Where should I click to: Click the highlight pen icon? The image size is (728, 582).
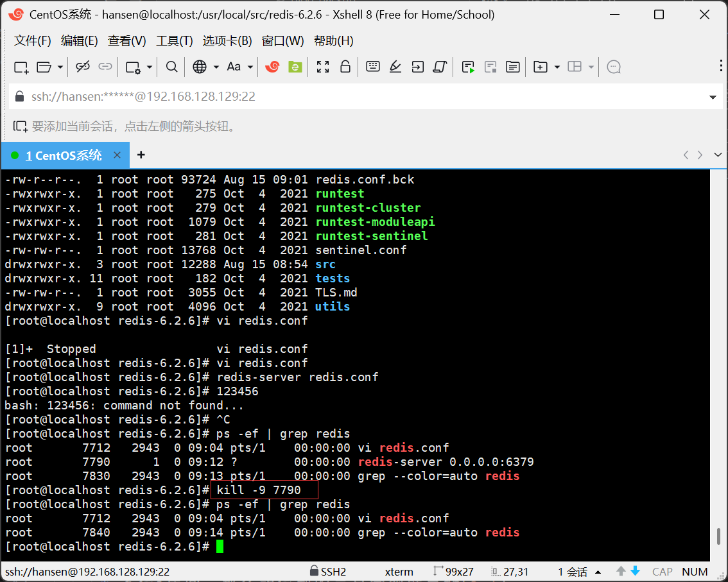click(395, 67)
